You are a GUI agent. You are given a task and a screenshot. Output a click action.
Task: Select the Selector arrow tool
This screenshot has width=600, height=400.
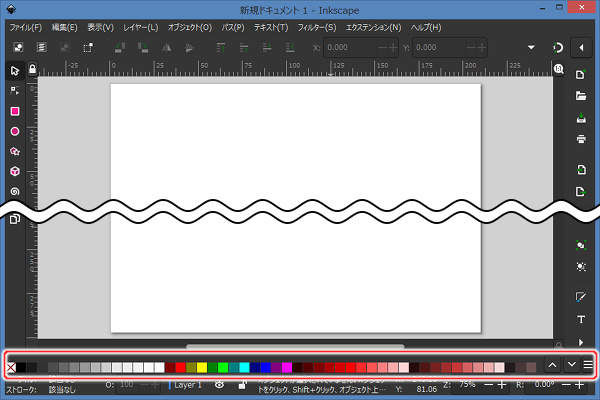pyautogui.click(x=15, y=71)
